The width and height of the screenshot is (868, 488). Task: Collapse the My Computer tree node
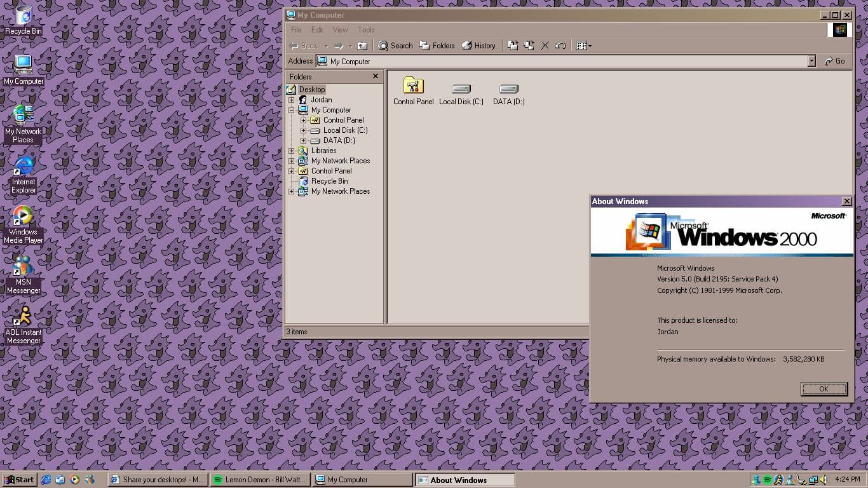[x=292, y=110]
